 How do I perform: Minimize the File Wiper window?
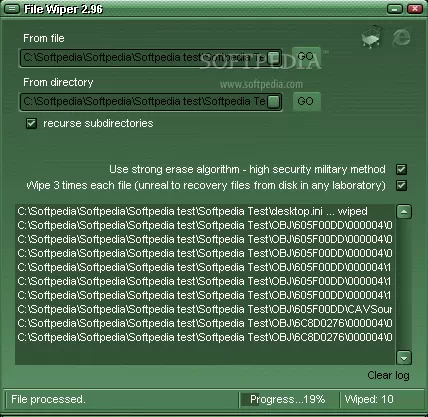pos(395,9)
